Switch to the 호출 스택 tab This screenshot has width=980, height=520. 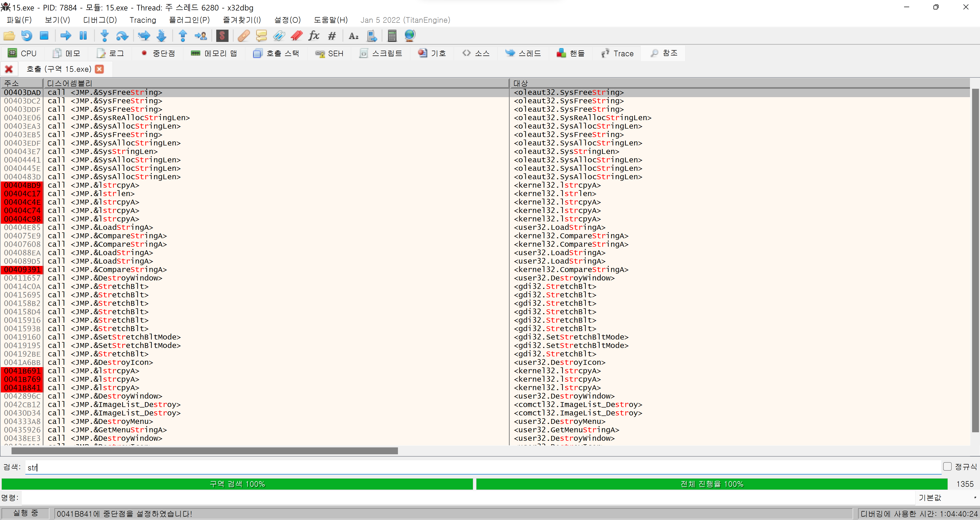point(276,53)
